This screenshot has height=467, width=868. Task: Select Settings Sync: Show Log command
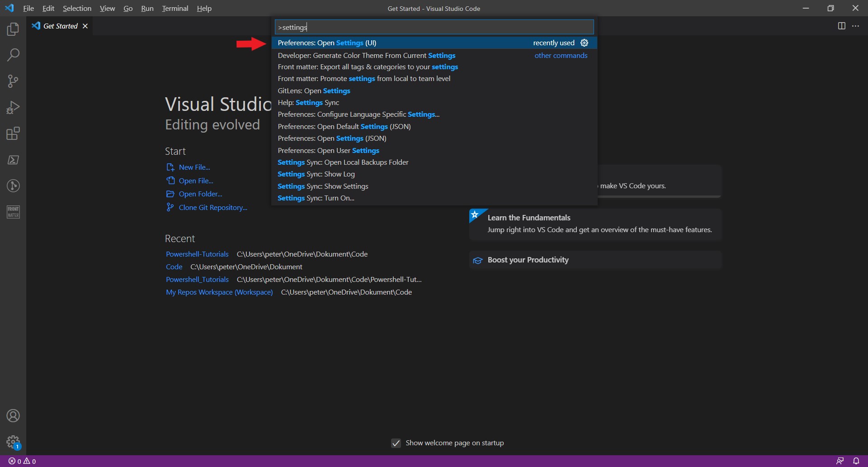(434, 174)
